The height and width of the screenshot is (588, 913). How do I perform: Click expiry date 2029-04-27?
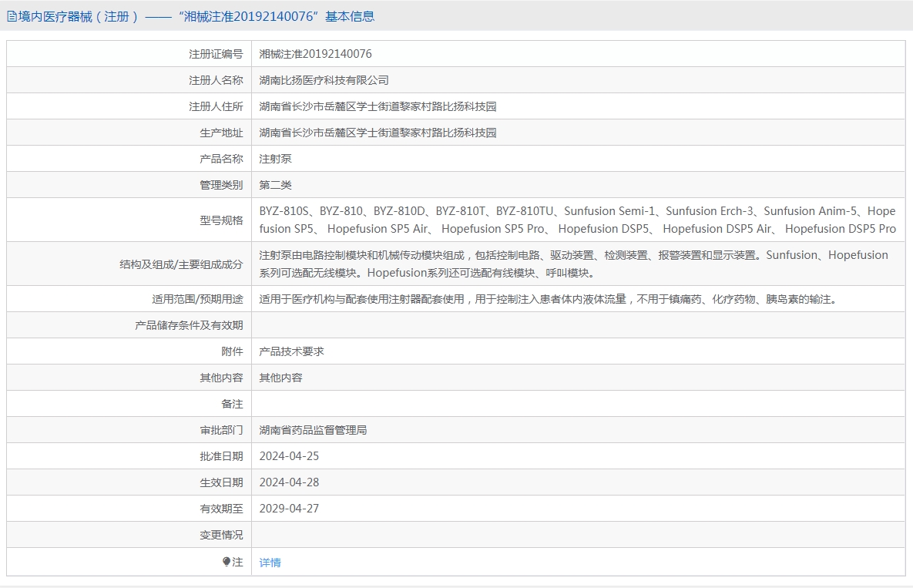pyautogui.click(x=290, y=509)
